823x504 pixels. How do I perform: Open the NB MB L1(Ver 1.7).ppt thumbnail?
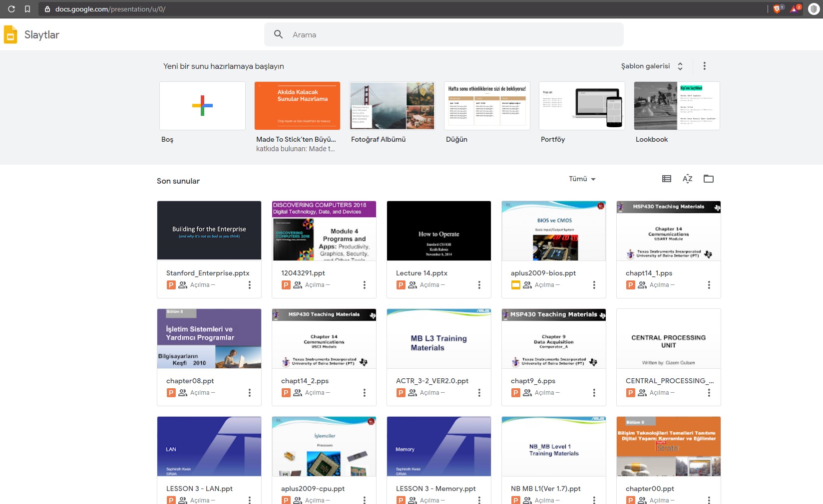coord(554,446)
